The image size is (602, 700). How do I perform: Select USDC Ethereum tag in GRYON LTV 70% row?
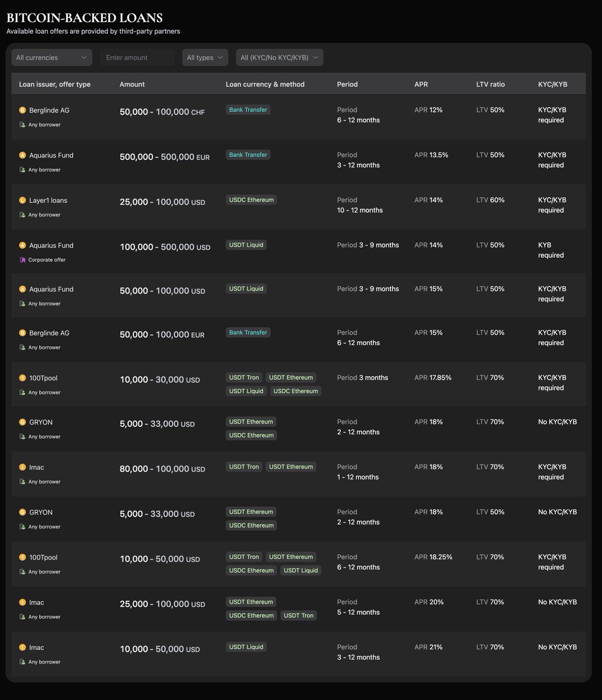pyautogui.click(x=251, y=435)
